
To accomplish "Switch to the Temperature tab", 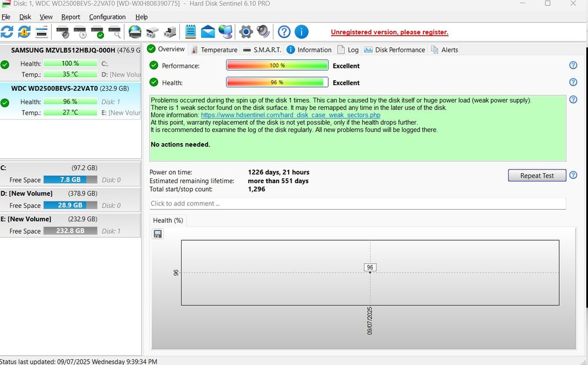I will point(214,49).
